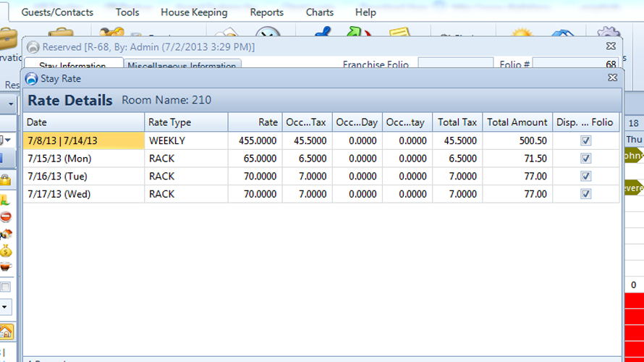This screenshot has height=362, width=644.
Task: Select the 7/16/13 (Tue) date cell
Action: click(x=84, y=176)
